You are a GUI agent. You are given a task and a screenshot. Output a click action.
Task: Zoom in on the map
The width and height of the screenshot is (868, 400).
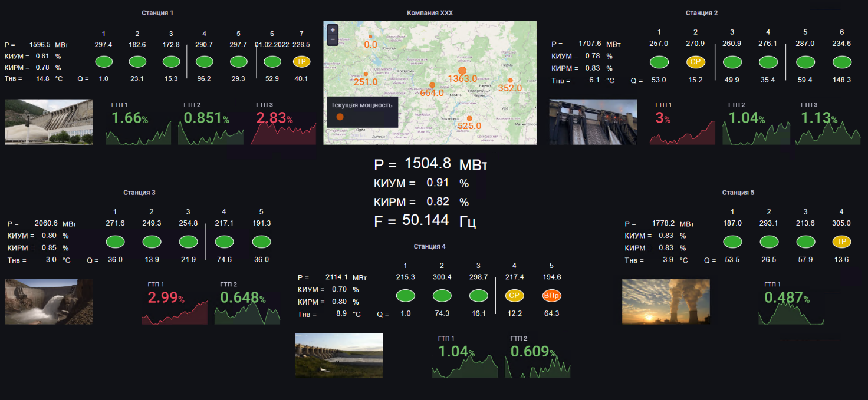point(333,29)
